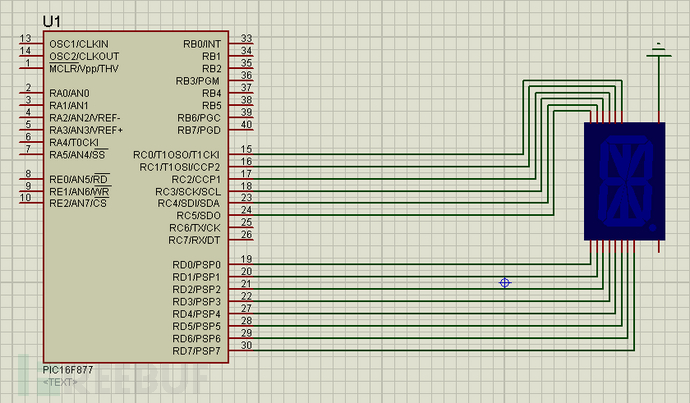Viewport: 690px width, 403px height.
Task: Click the RD0/PSP0 pin label
Action: [196, 265]
